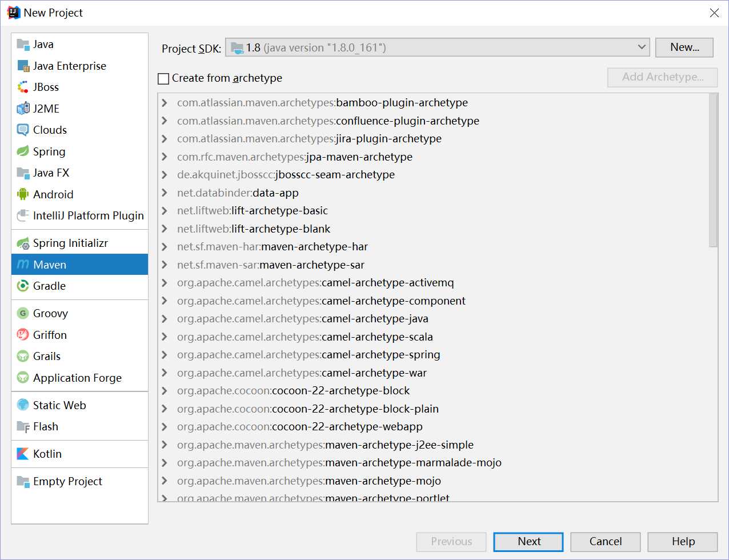Expand jpa-maven-archetype chevron

point(165,157)
